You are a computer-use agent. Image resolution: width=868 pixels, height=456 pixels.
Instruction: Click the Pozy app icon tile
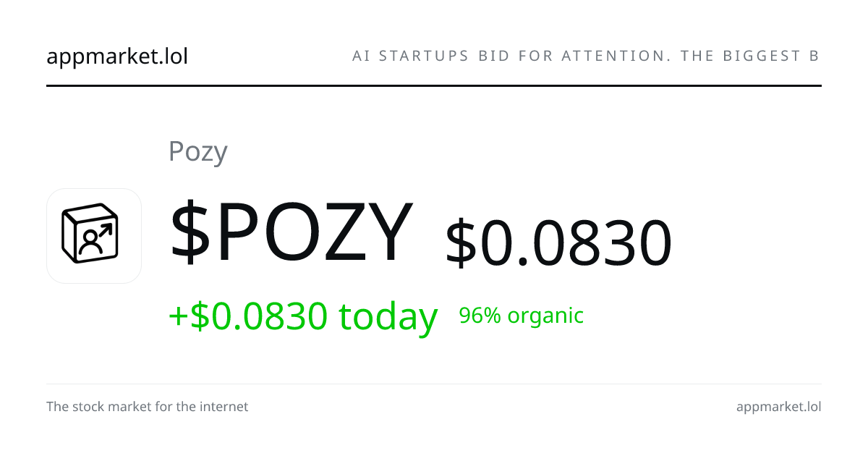pos(94,236)
